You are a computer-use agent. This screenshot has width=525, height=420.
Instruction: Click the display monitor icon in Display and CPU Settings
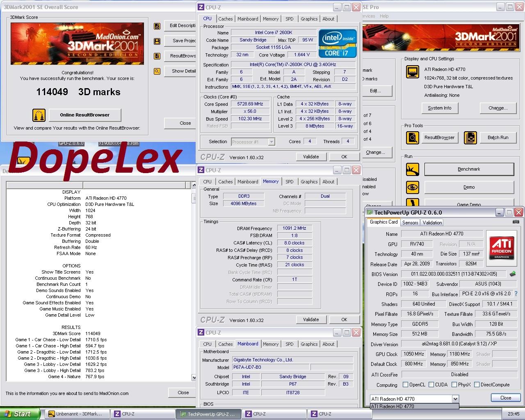coord(412,72)
